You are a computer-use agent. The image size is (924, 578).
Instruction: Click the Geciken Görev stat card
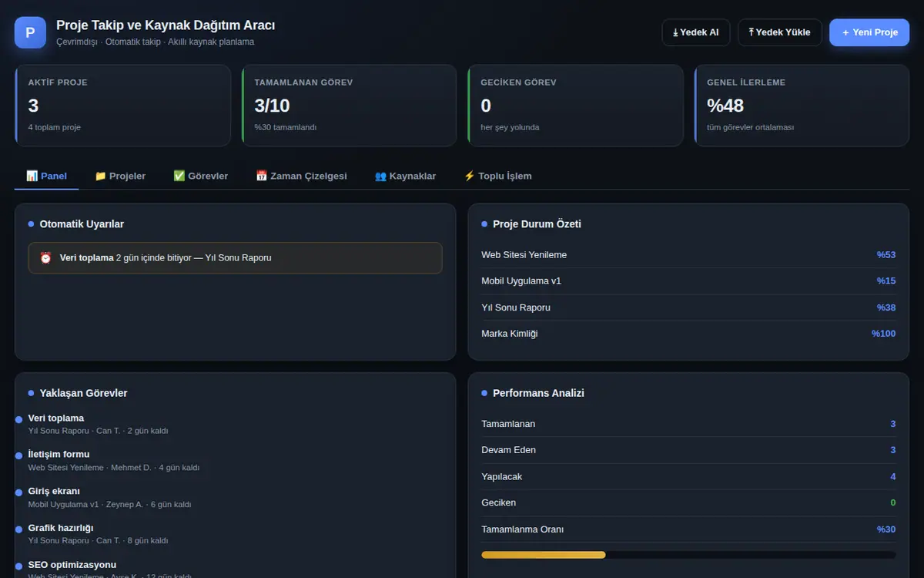tap(575, 106)
